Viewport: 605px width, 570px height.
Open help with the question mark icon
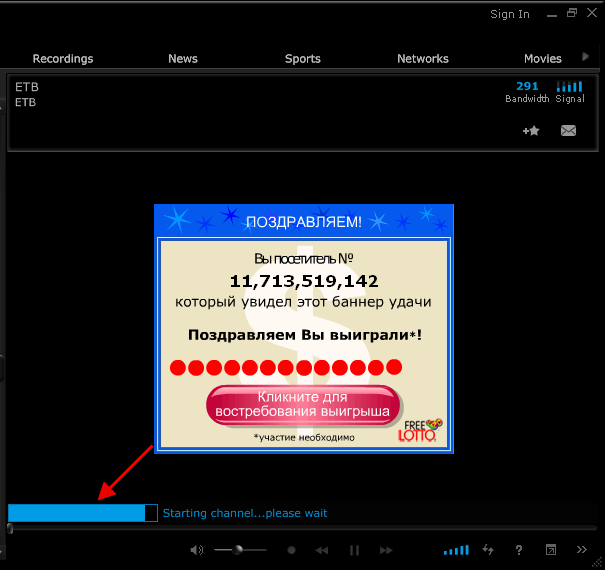(x=519, y=550)
